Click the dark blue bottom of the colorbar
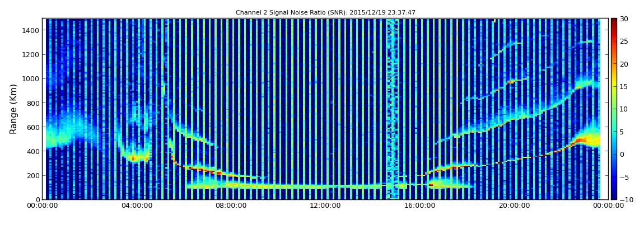 tap(614, 196)
